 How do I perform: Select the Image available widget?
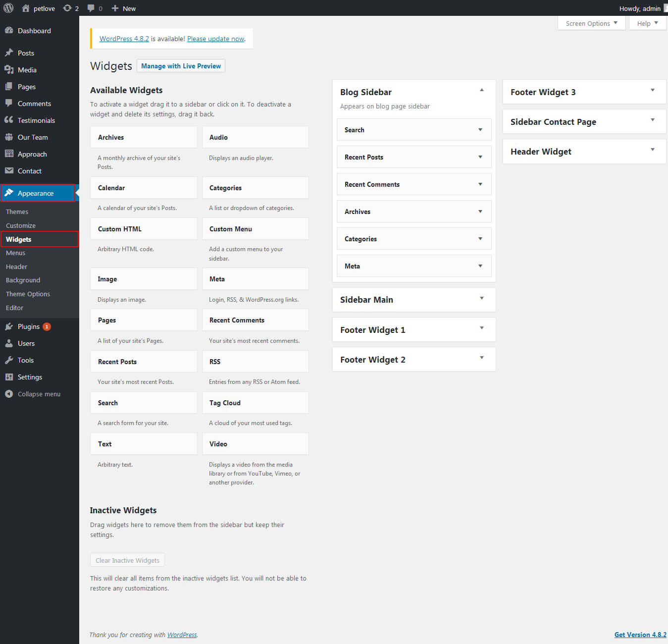tap(144, 279)
